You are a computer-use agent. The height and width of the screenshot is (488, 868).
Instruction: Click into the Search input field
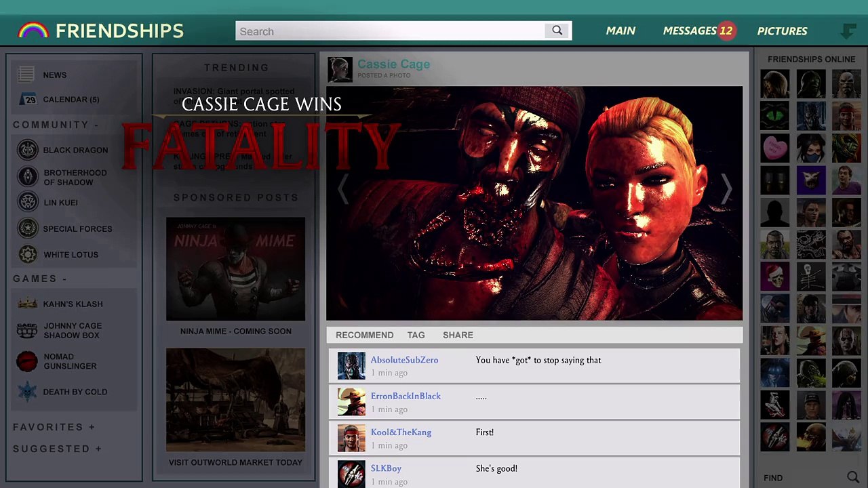pos(390,31)
